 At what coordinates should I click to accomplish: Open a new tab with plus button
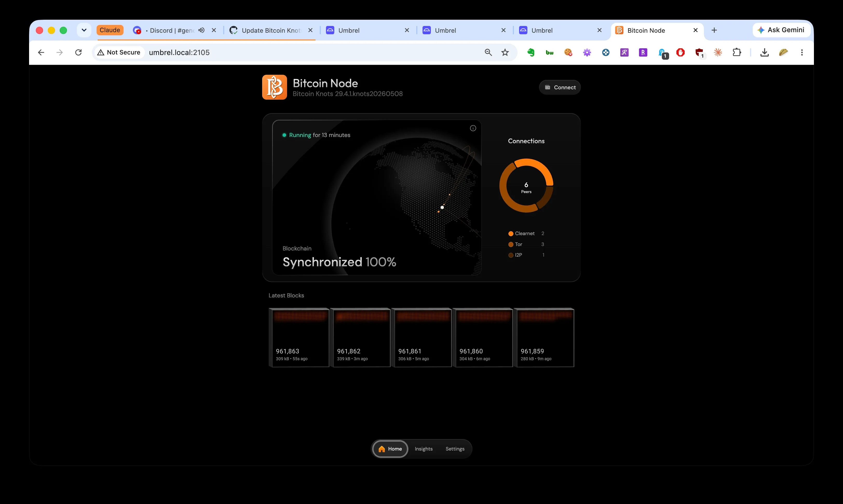tap(714, 30)
